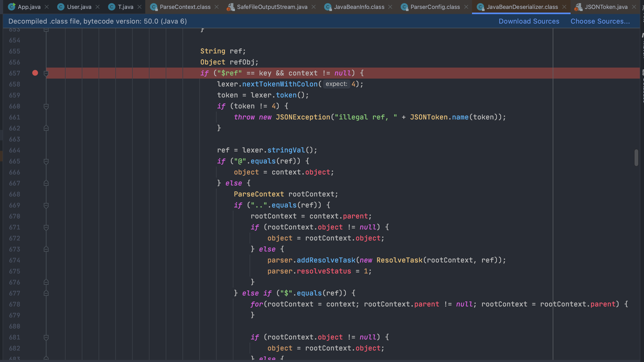The image size is (644, 362).
Task: Toggle a breakpoint on line 674
Action: pyautogui.click(x=35, y=260)
